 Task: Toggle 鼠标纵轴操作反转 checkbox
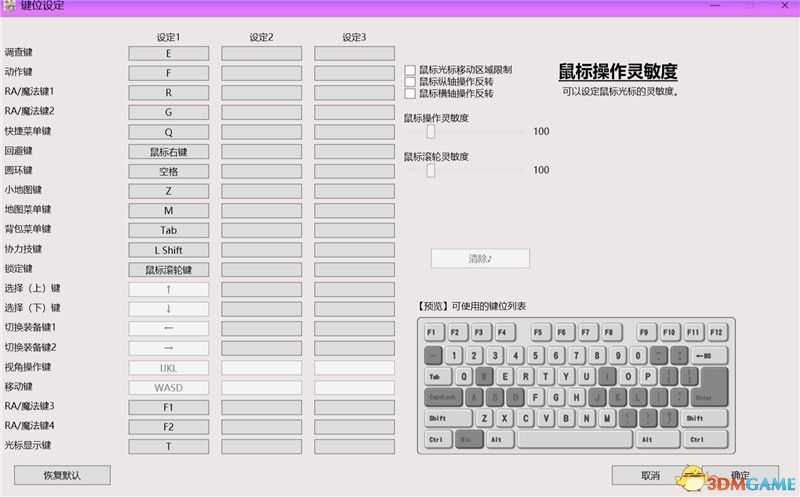(410, 82)
